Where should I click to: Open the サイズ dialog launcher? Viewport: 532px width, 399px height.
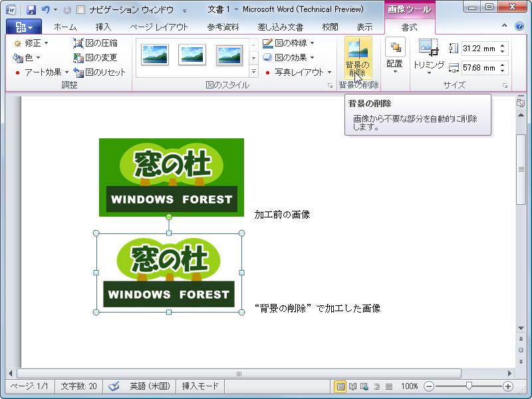pos(505,86)
